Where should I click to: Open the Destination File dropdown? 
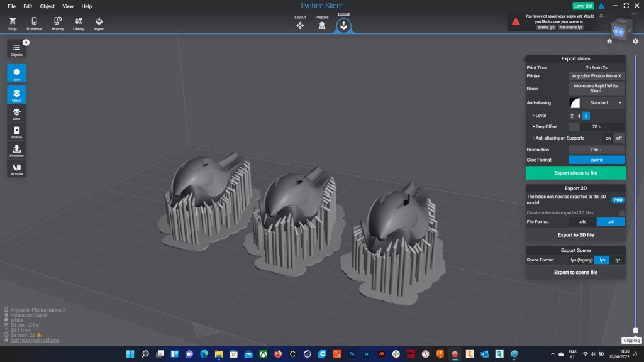click(596, 150)
